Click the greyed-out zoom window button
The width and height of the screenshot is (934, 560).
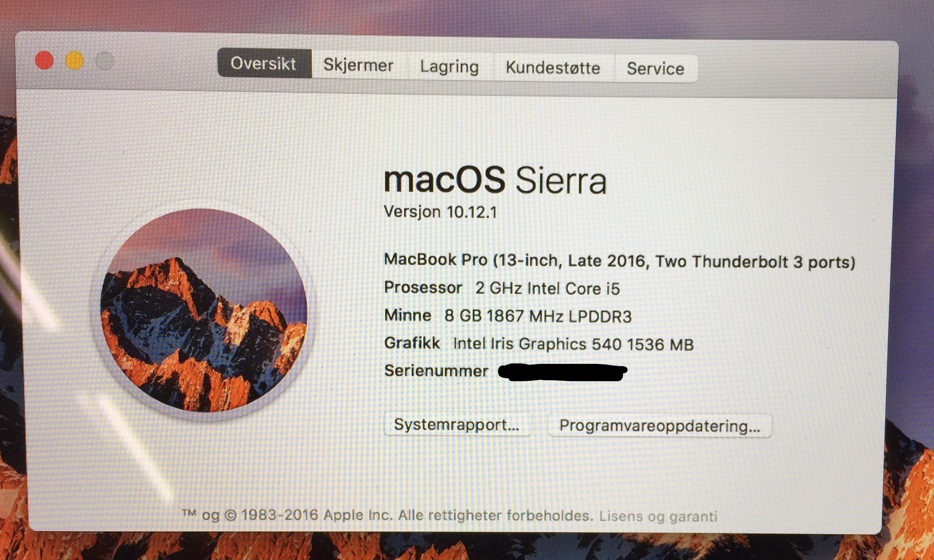pyautogui.click(x=105, y=61)
